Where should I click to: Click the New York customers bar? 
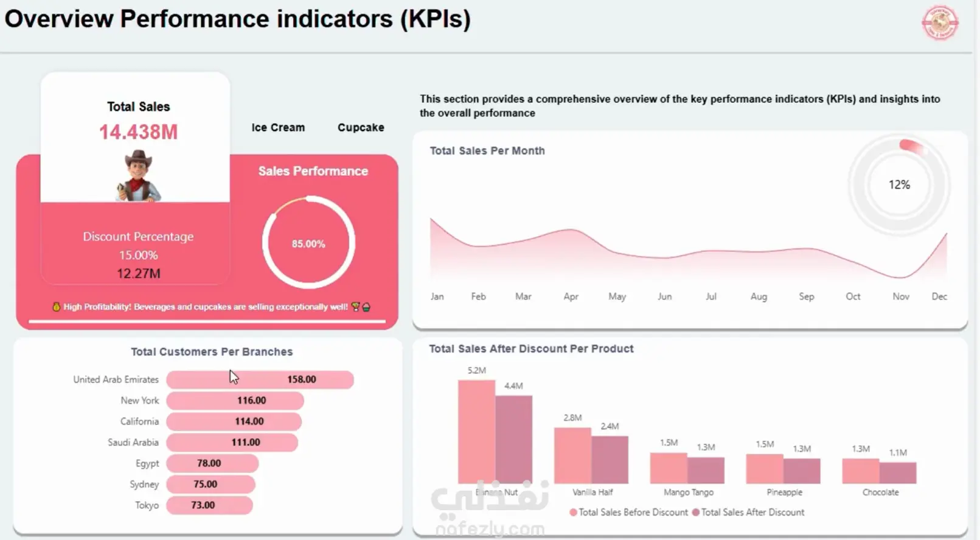(235, 401)
